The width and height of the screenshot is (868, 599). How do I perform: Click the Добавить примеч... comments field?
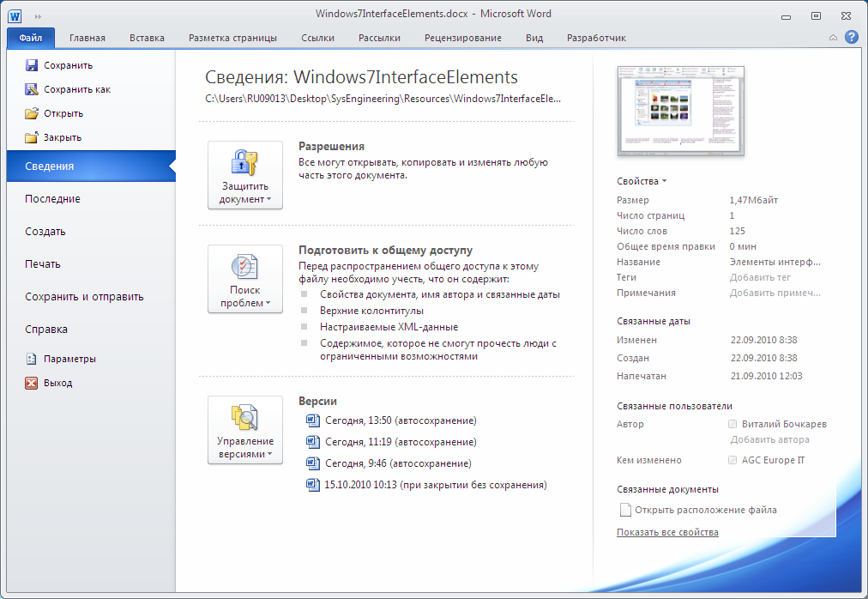775,293
